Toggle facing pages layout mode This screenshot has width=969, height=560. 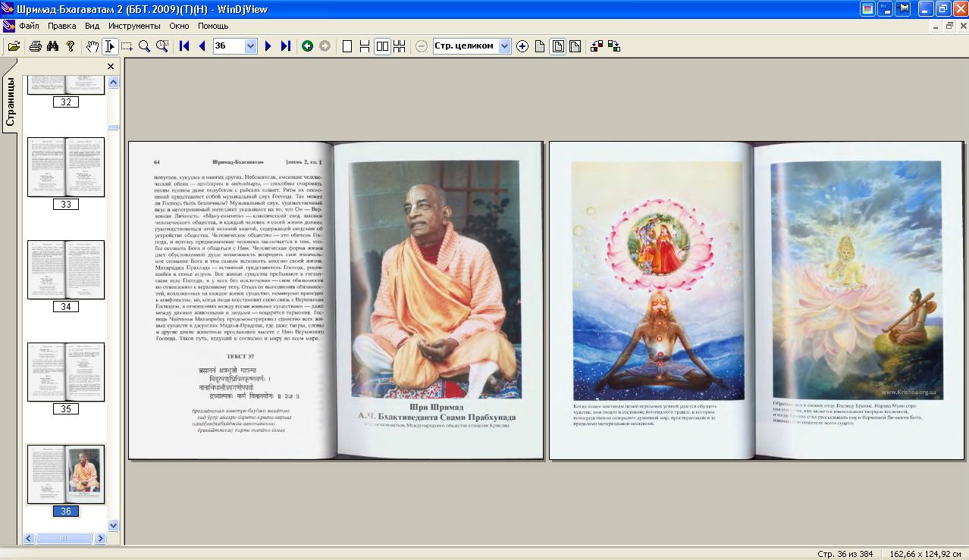(x=382, y=46)
